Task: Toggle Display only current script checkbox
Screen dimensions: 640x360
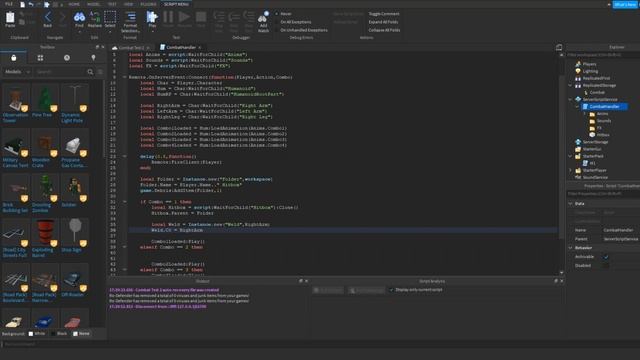Action: [392, 290]
